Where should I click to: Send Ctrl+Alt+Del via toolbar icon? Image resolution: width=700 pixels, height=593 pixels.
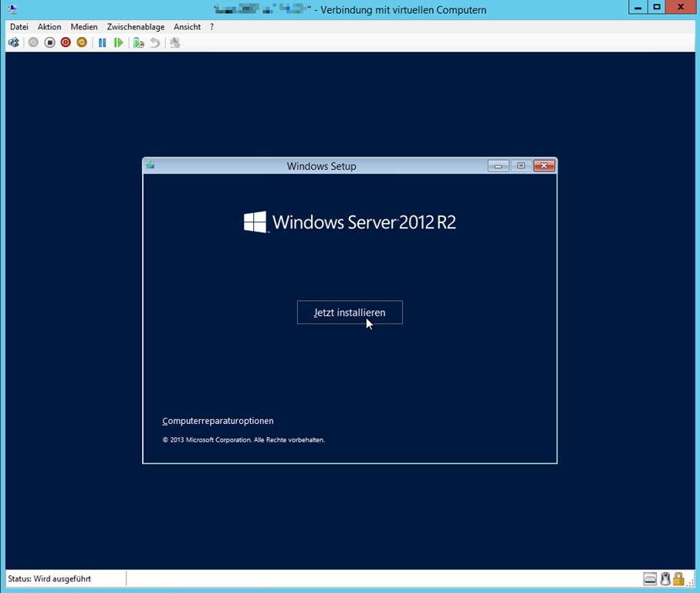pos(14,42)
